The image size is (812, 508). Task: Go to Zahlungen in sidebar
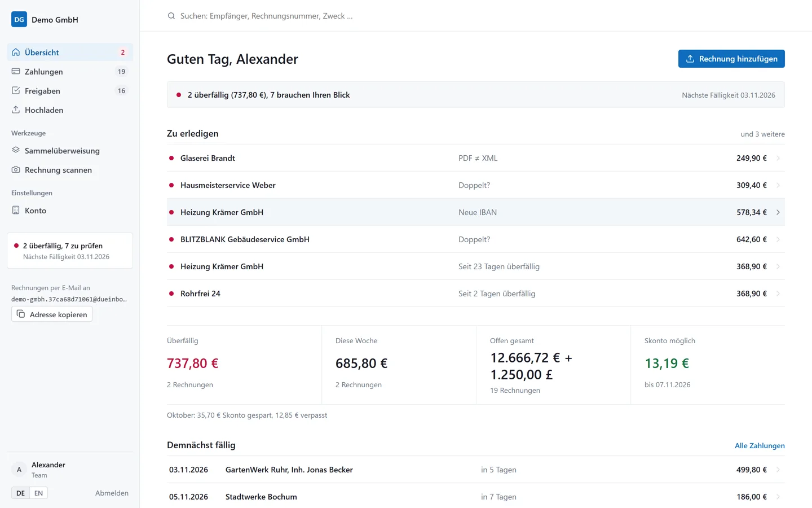[70, 72]
